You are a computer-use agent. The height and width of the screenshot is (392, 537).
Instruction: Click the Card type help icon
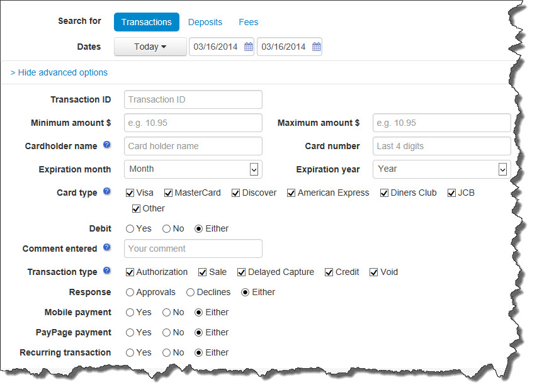click(106, 191)
